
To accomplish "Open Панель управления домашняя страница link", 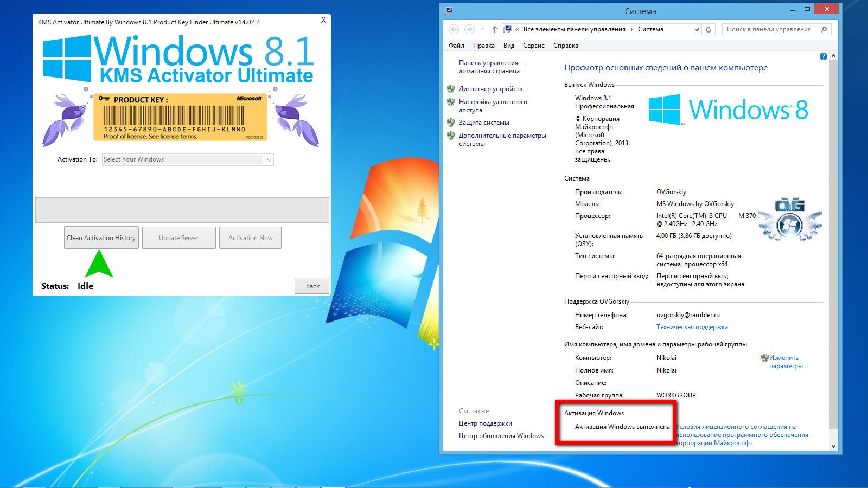I will 492,67.
